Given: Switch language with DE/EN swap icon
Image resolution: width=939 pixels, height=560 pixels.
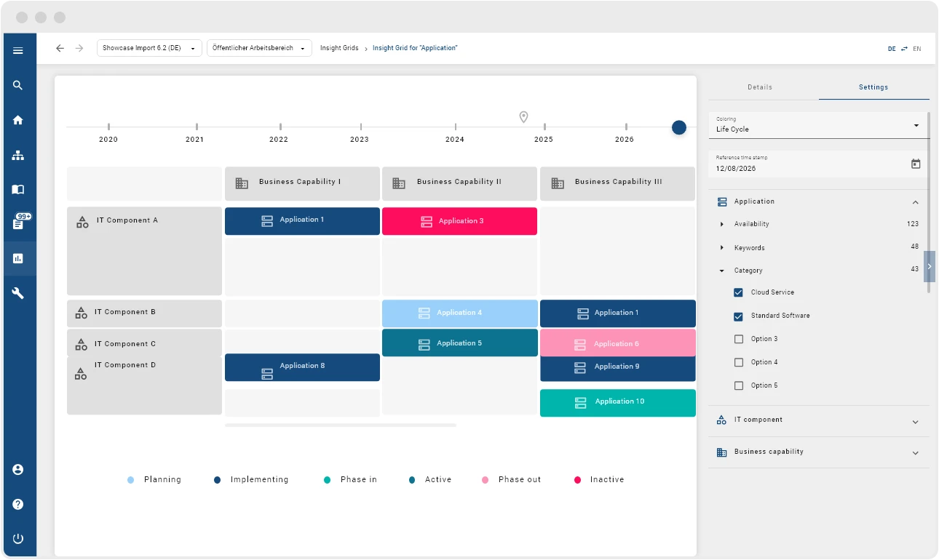Looking at the screenshot, I should [x=904, y=49].
